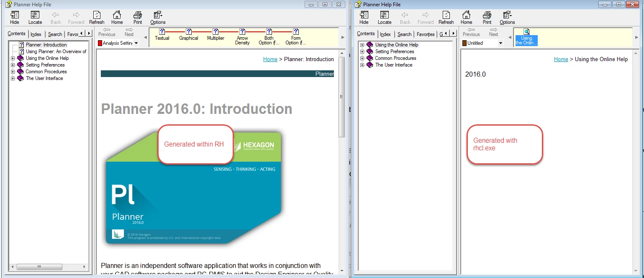Click Previous in right window browse bar
The width and height of the screenshot is (644, 278).
coord(471,32)
